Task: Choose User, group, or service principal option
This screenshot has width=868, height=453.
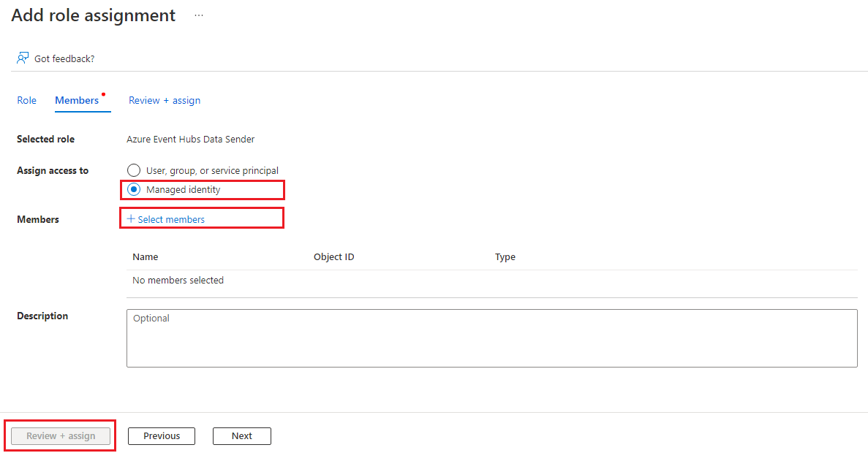Action: (x=134, y=170)
